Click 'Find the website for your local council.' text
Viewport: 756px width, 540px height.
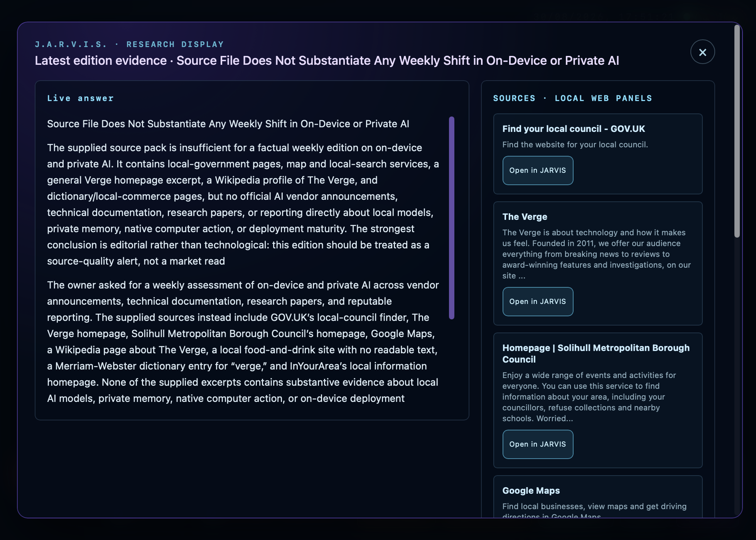coord(575,145)
